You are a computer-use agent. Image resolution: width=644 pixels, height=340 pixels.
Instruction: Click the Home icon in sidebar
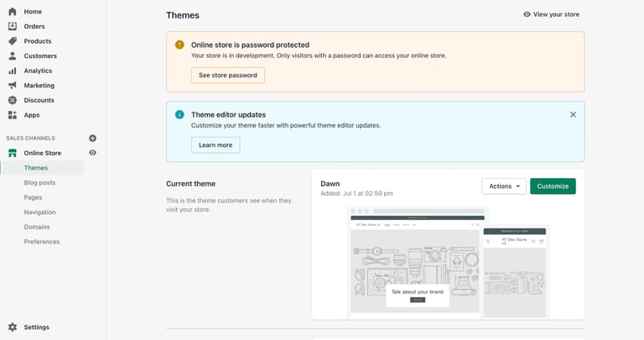(x=13, y=12)
